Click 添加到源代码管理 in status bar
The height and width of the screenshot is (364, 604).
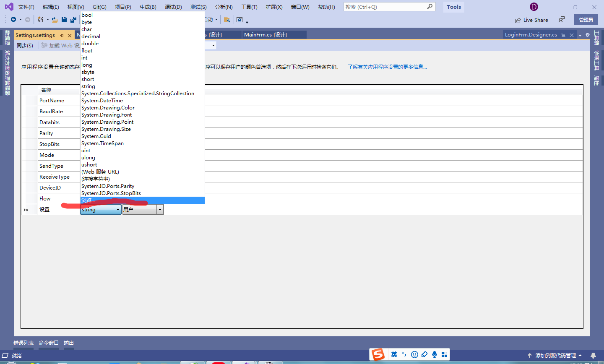pos(556,355)
